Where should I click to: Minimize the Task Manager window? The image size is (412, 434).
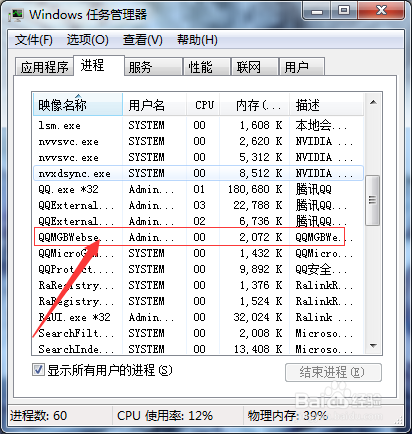(317, 11)
